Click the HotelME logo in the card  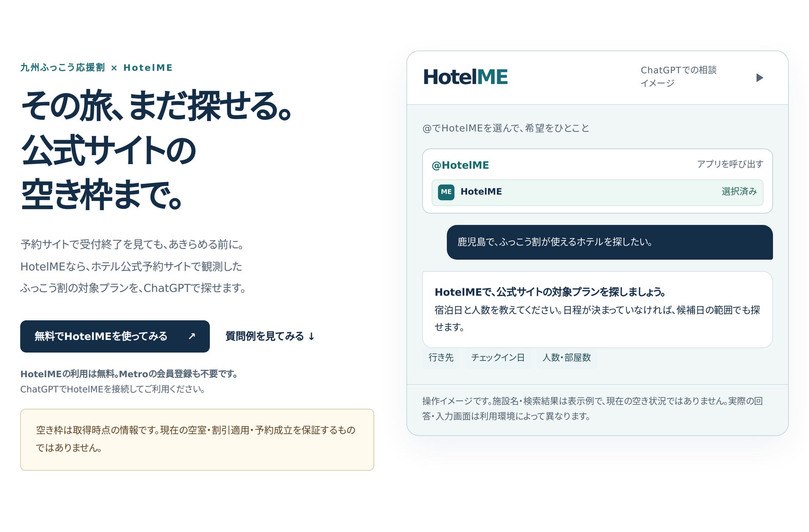coord(466,77)
